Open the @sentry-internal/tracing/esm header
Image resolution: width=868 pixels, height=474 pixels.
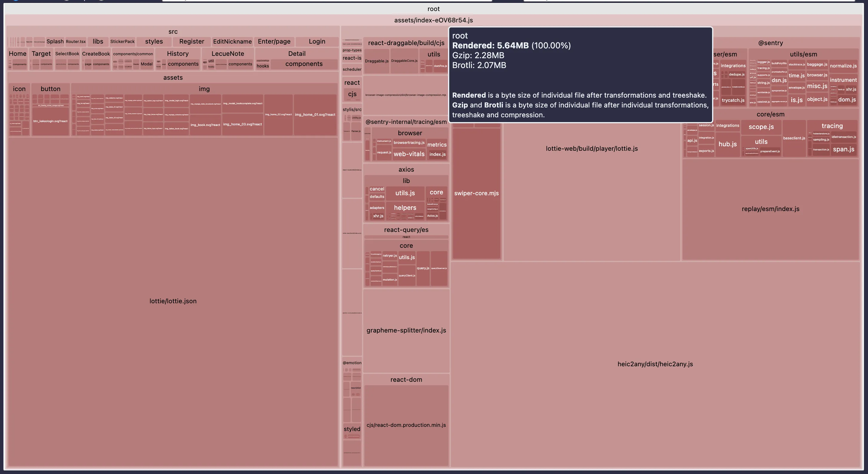click(406, 122)
